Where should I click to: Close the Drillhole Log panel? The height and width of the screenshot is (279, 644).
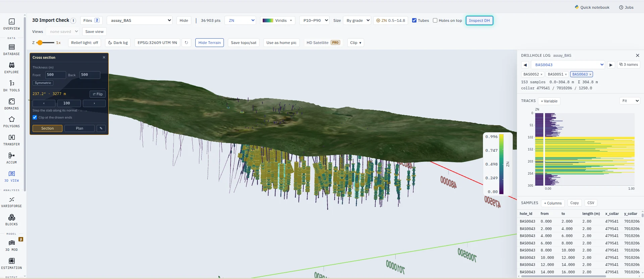pyautogui.click(x=638, y=55)
